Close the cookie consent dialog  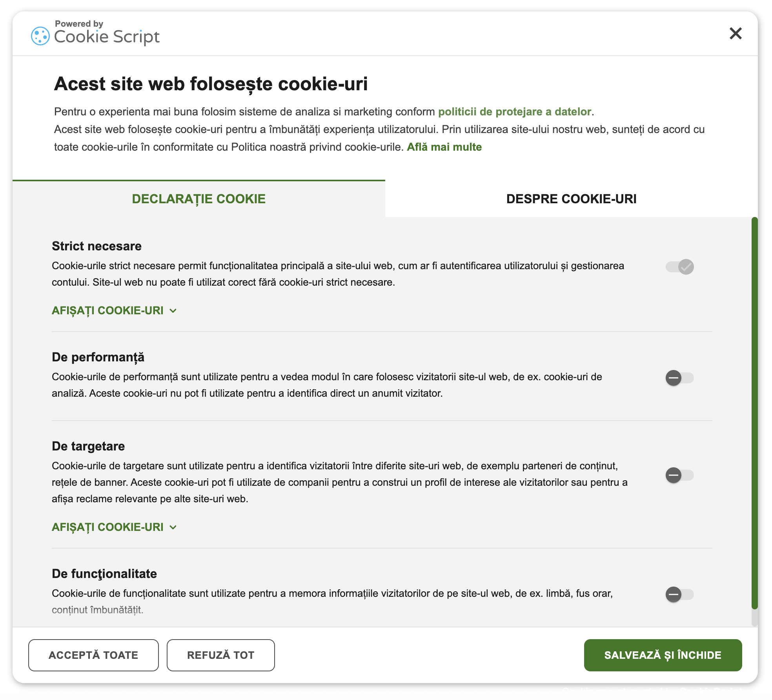click(x=736, y=33)
